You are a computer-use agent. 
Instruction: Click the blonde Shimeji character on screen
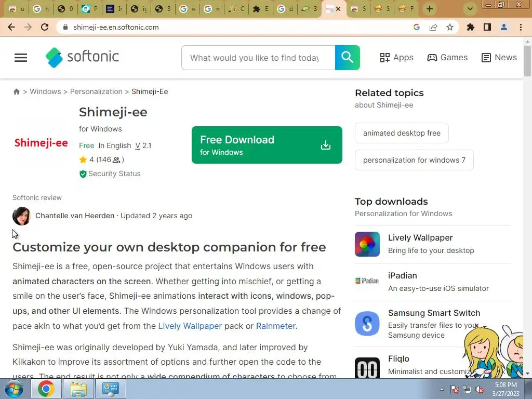pyautogui.click(x=483, y=353)
